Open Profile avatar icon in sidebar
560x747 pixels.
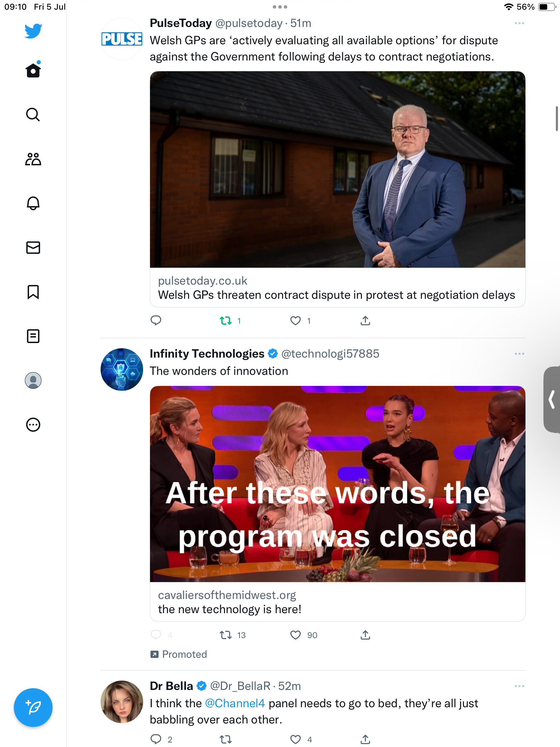coord(33,380)
